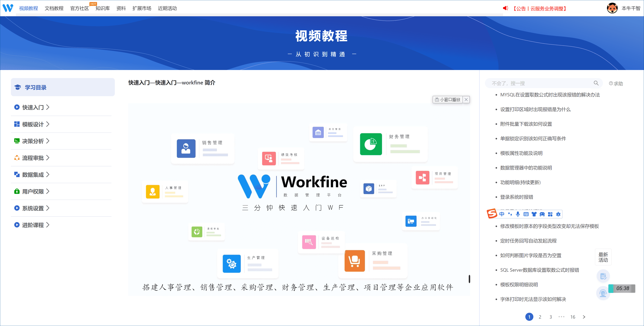Jump to page 16 of results
The image size is (644, 326).
[573, 317]
